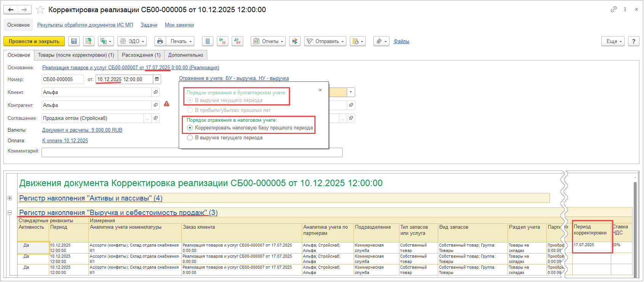Open the Дополнительно tab
Viewport: 644px width, 282px height.
click(x=186, y=55)
